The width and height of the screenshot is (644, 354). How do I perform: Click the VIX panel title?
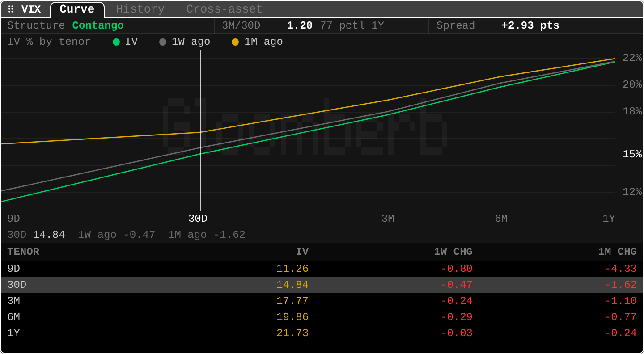click(x=31, y=9)
